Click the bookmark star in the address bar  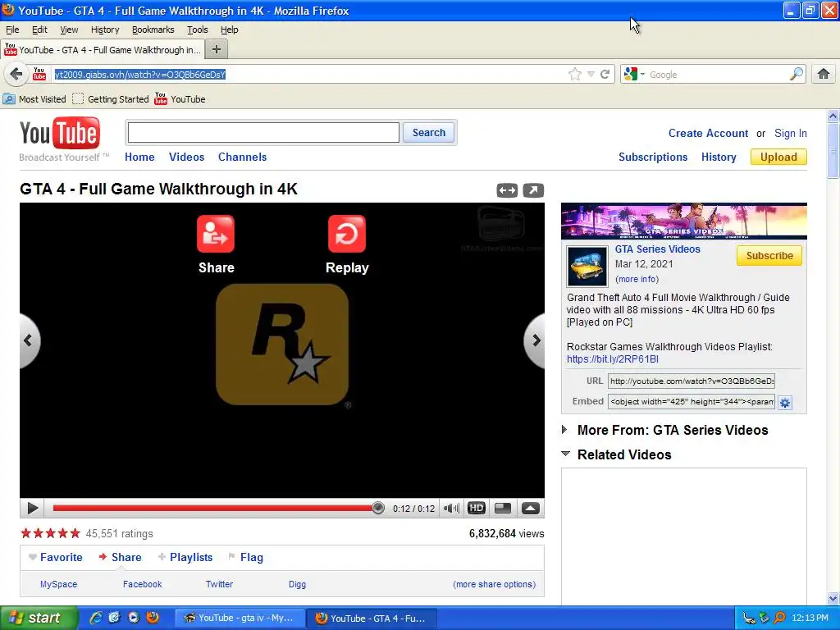tap(575, 74)
